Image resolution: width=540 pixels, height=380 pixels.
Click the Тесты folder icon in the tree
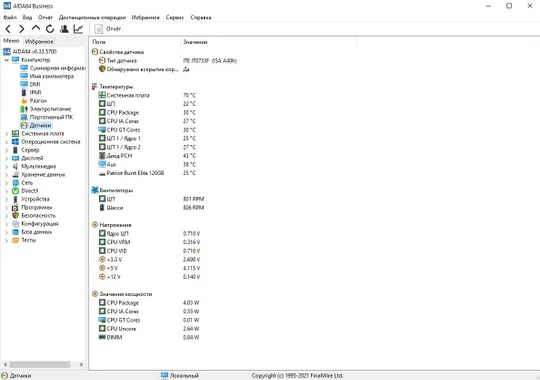(x=15, y=240)
